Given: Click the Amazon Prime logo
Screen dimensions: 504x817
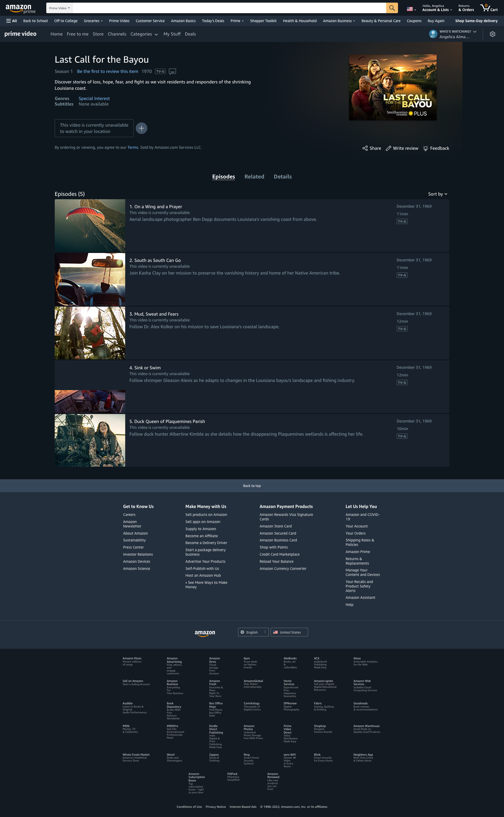Looking at the screenshot, I should pos(20,8).
